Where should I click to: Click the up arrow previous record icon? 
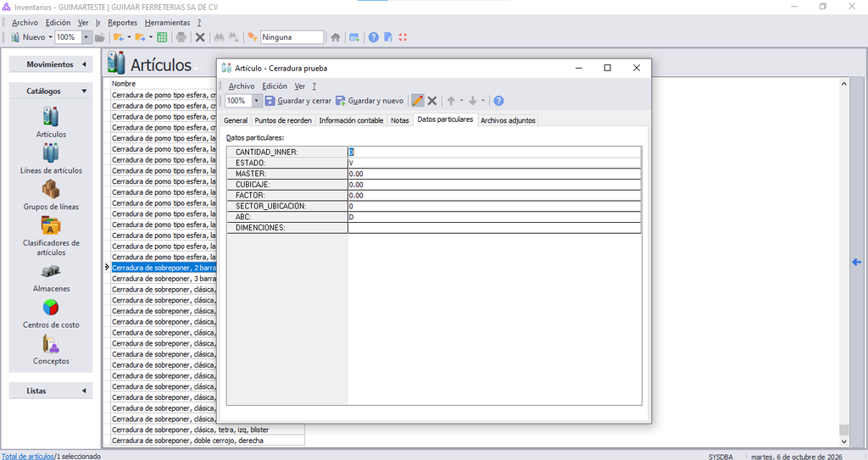tap(451, 101)
